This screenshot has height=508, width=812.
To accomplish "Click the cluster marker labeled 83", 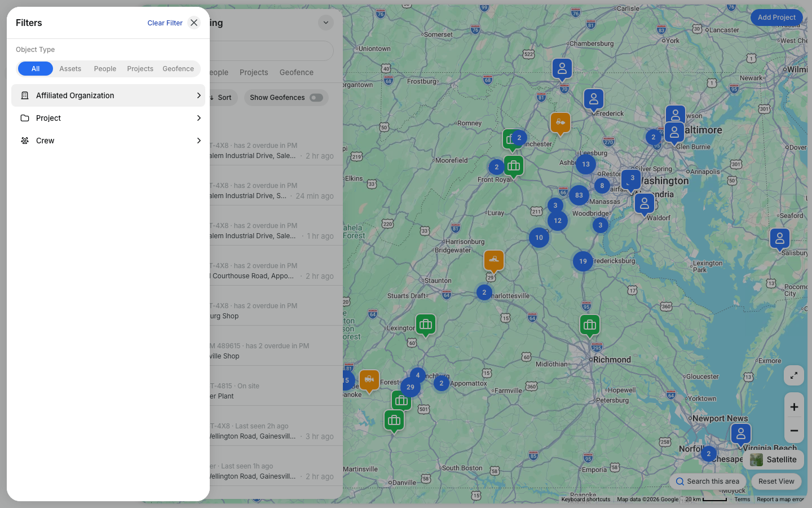I will pos(579,195).
